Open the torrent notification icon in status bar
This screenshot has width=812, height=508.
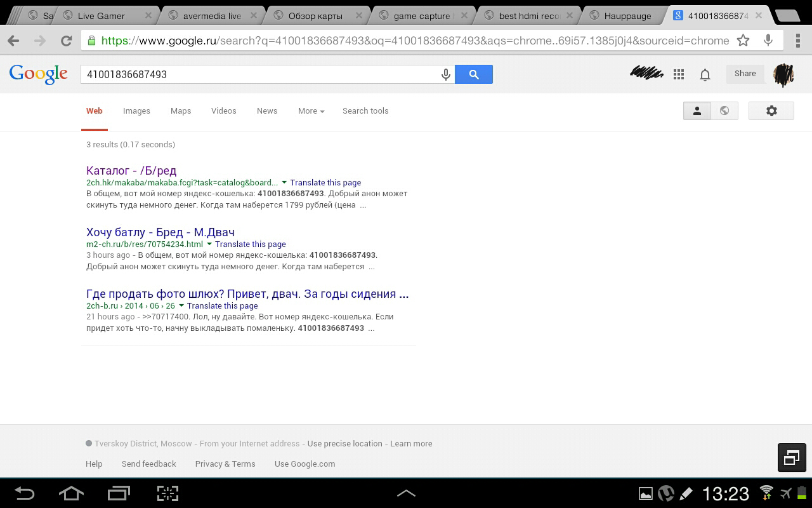coord(665,493)
